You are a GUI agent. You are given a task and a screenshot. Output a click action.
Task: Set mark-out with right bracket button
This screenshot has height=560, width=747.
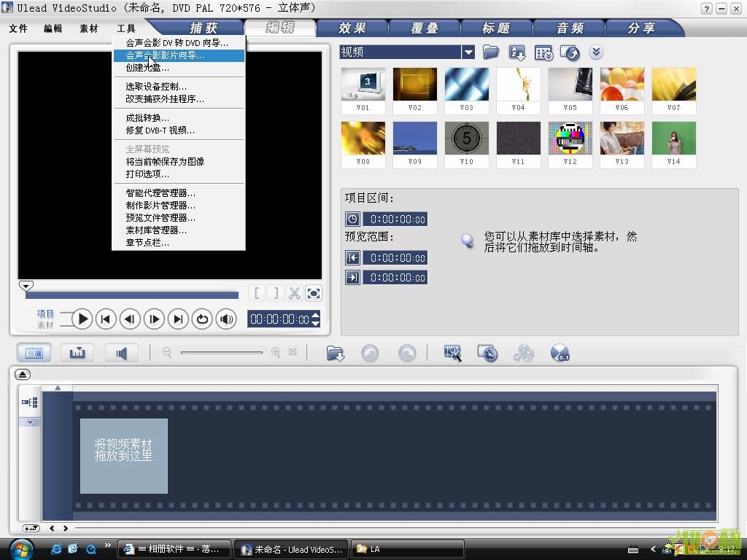pyautogui.click(x=275, y=293)
